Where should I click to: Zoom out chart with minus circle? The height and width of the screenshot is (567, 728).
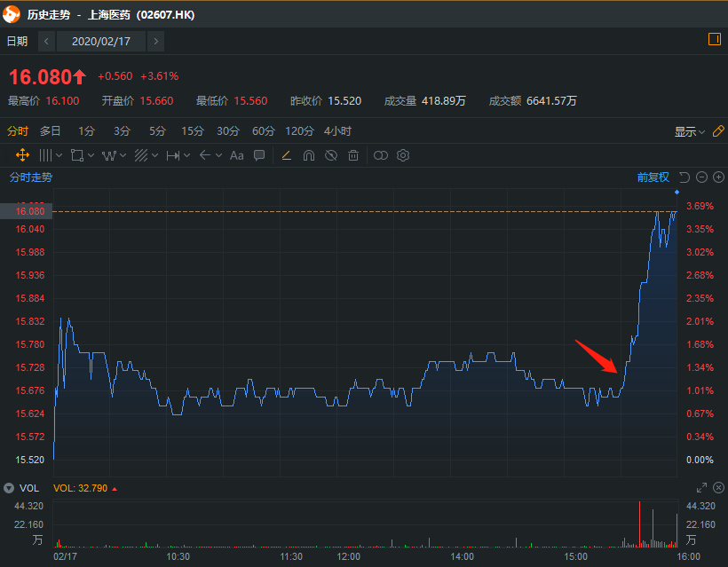(x=701, y=177)
